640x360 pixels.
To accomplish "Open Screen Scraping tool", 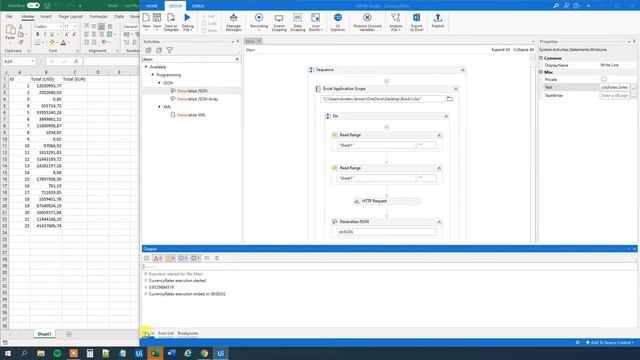I will 279,22.
